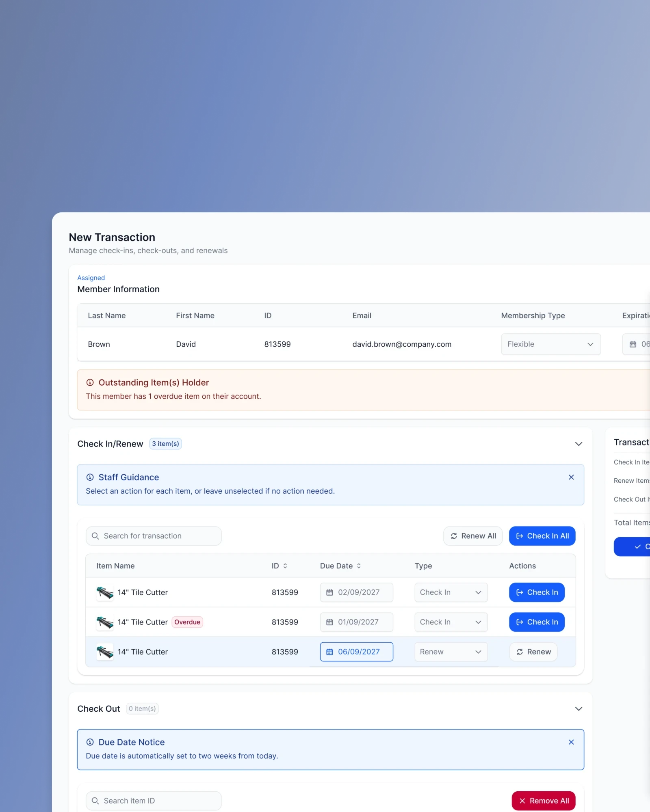Click tile cutter thumbnail in 06/09/2027 row

(x=105, y=652)
